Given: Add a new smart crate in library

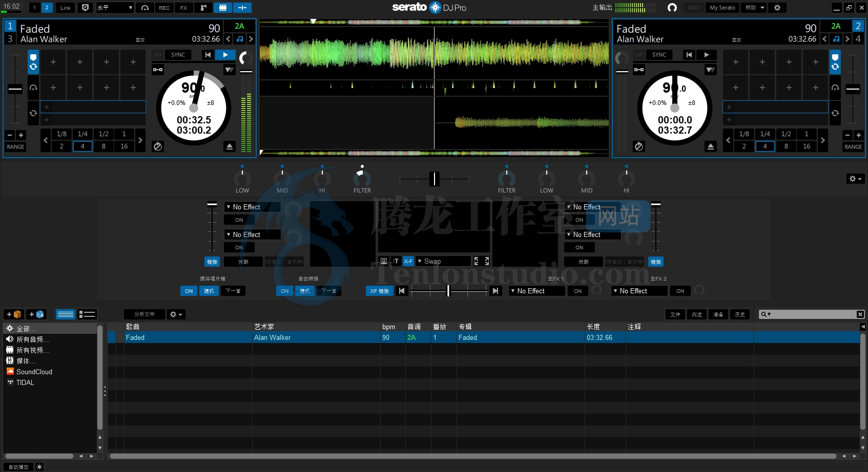Looking at the screenshot, I should click(36, 314).
